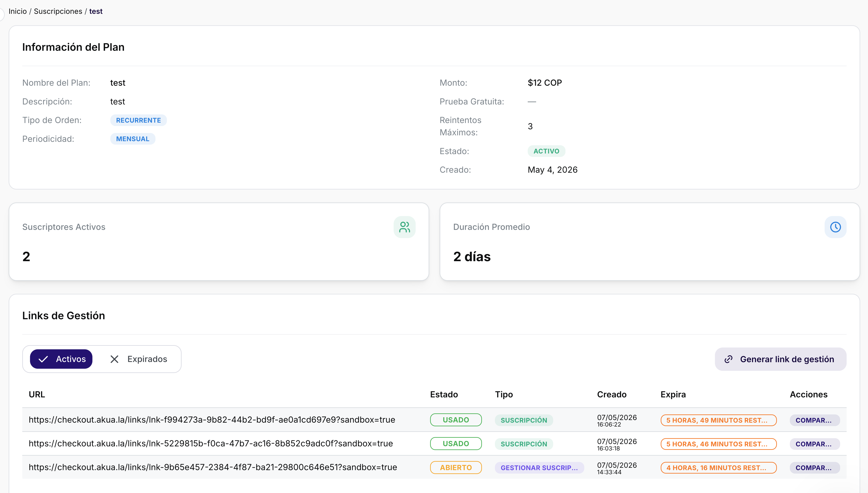The height and width of the screenshot is (493, 868).
Task: Click COMPAR... button for lnk-f994273a row
Action: click(x=814, y=420)
